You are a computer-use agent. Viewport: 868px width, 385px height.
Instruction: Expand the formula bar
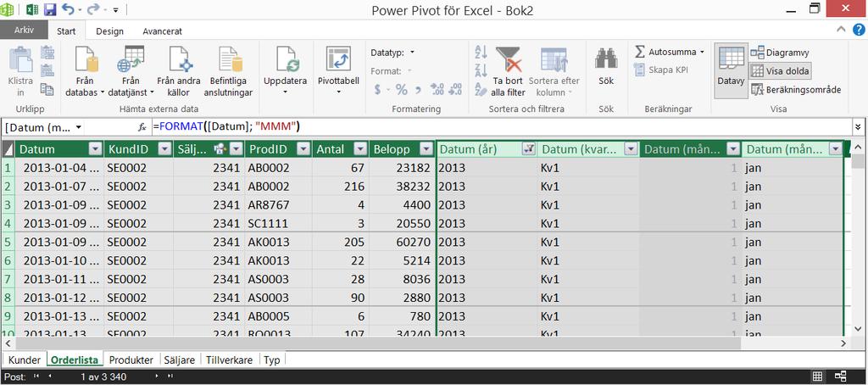tap(859, 127)
